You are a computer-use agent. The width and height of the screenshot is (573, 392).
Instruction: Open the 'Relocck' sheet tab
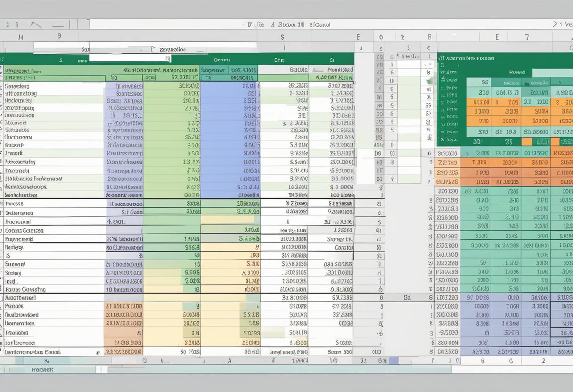pos(42,370)
